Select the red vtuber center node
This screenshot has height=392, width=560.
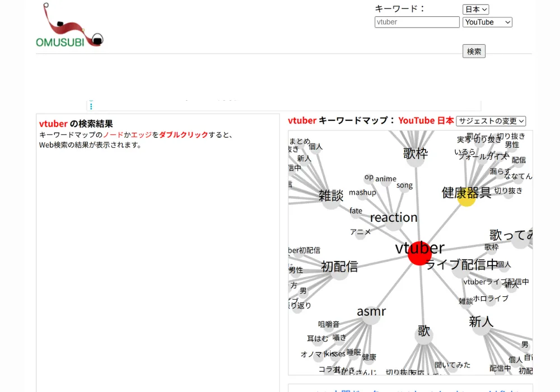pyautogui.click(x=419, y=253)
